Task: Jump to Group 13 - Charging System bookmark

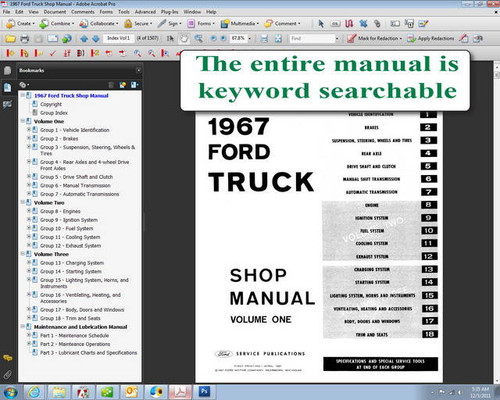Action: [x=72, y=263]
